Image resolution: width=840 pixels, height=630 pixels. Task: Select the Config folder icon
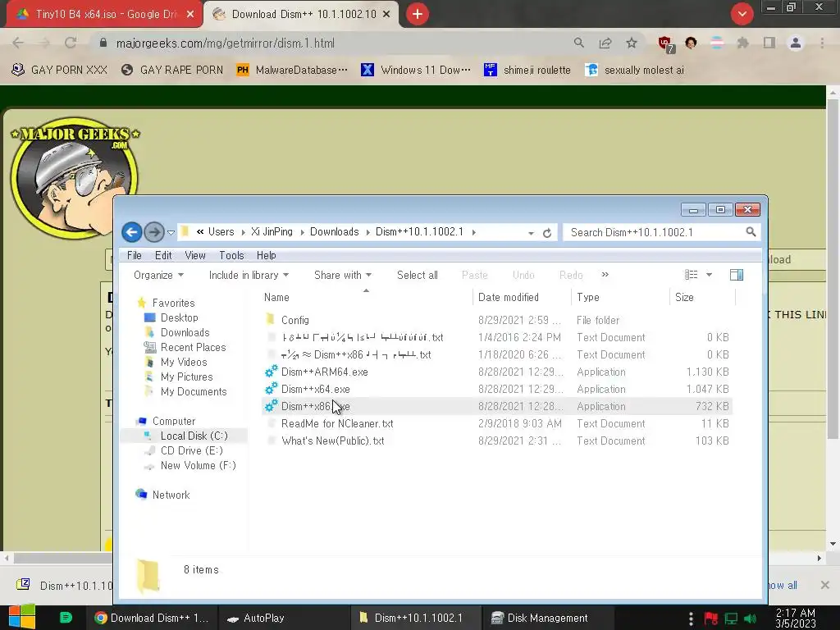(270, 320)
